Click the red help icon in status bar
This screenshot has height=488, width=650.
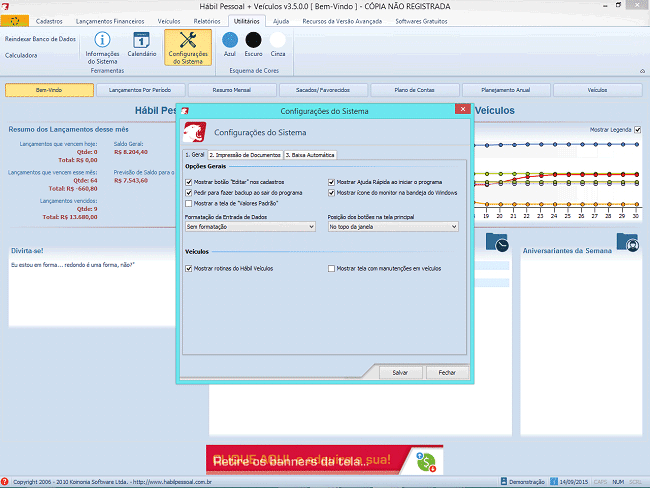5,482
